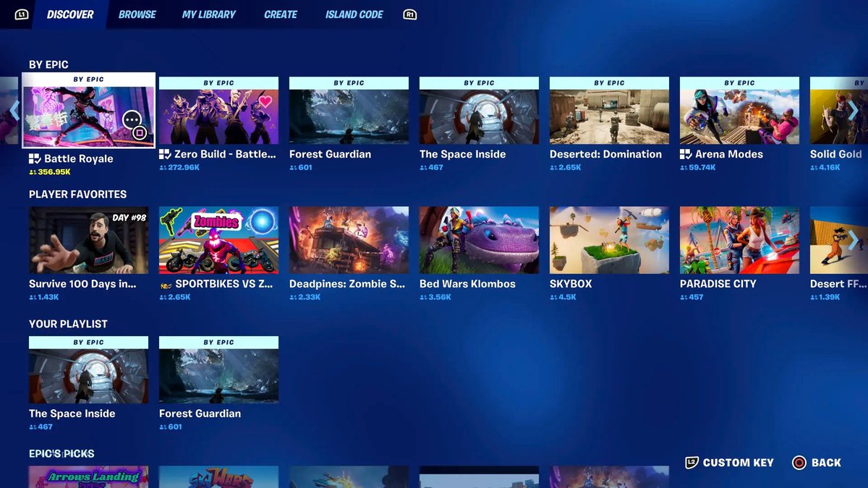868x488 pixels.
Task: Click the circle icon beside Back
Action: [799, 463]
